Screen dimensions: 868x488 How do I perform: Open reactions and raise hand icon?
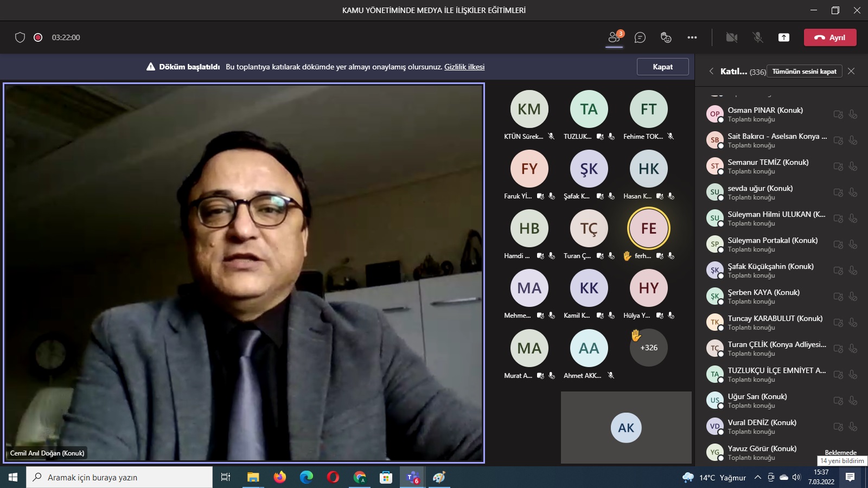[x=666, y=37]
